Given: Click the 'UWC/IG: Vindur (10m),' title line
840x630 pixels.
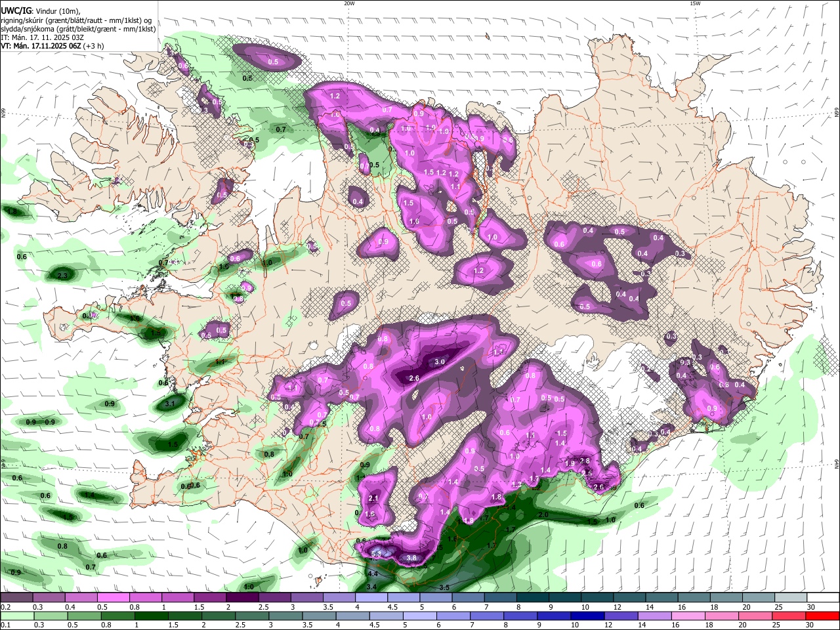Looking at the screenshot, I should (41, 10).
